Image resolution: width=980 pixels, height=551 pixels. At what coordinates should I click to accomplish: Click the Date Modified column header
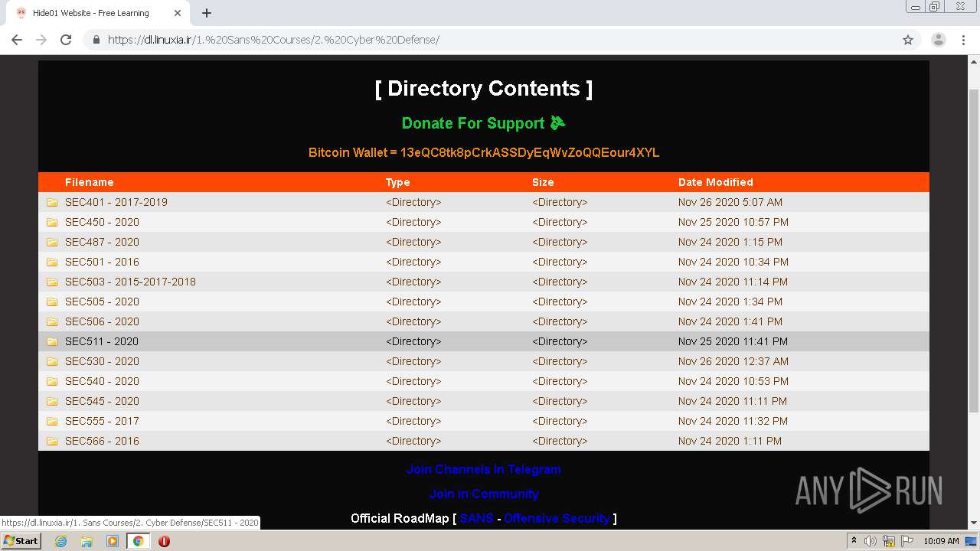pos(716,182)
